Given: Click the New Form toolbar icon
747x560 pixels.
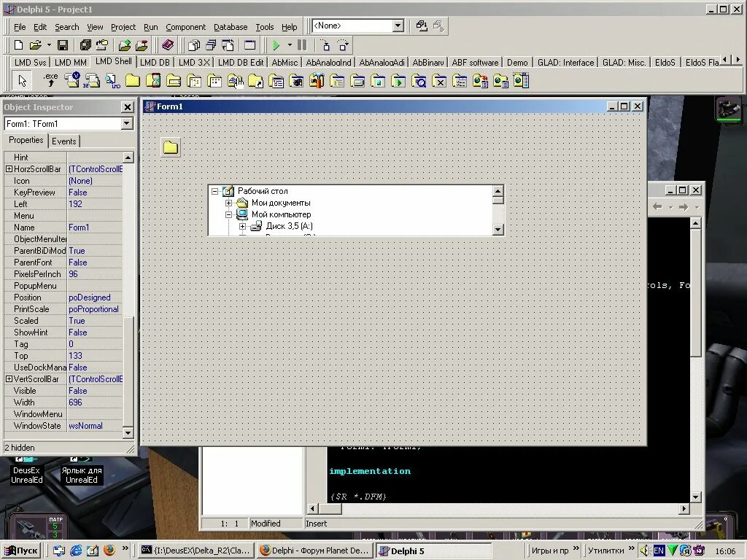Looking at the screenshot, I should (x=249, y=45).
